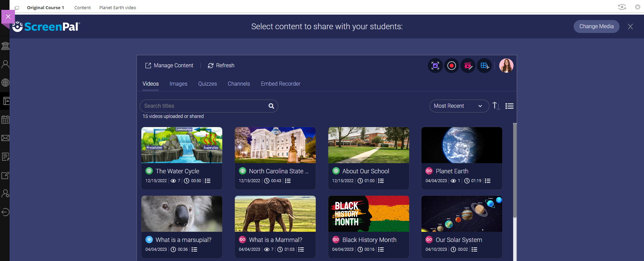Click the screenshot capture icon
This screenshot has width=644, height=261.
pos(435,66)
